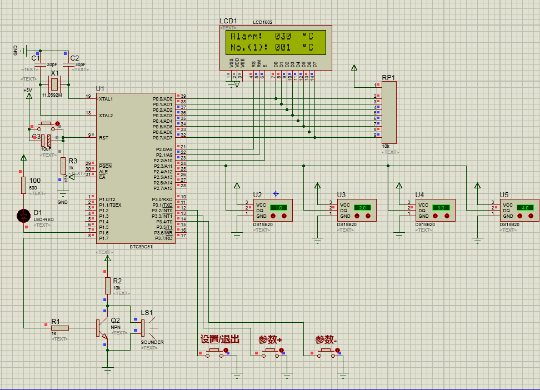Click the right red button on sensor U4
540x390 pixels.
447,216
